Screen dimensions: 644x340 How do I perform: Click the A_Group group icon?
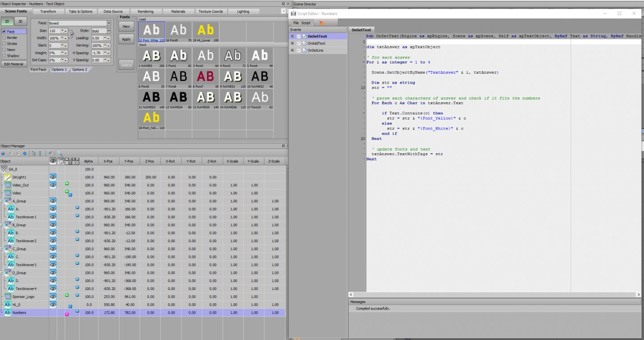pos(8,201)
